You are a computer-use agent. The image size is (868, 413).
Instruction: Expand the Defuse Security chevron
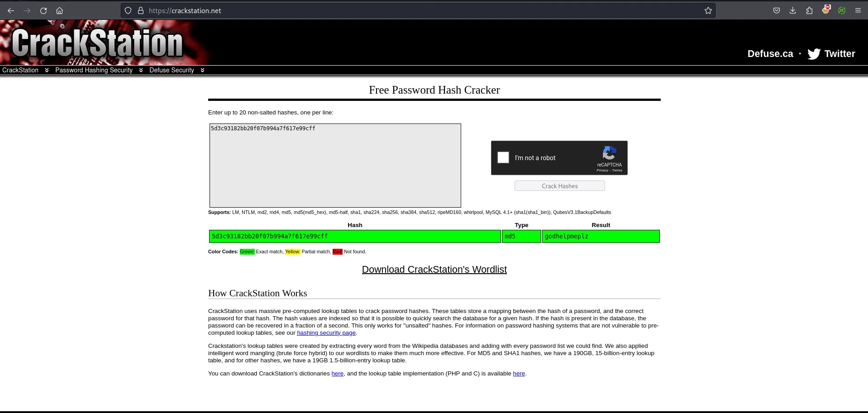click(x=202, y=70)
